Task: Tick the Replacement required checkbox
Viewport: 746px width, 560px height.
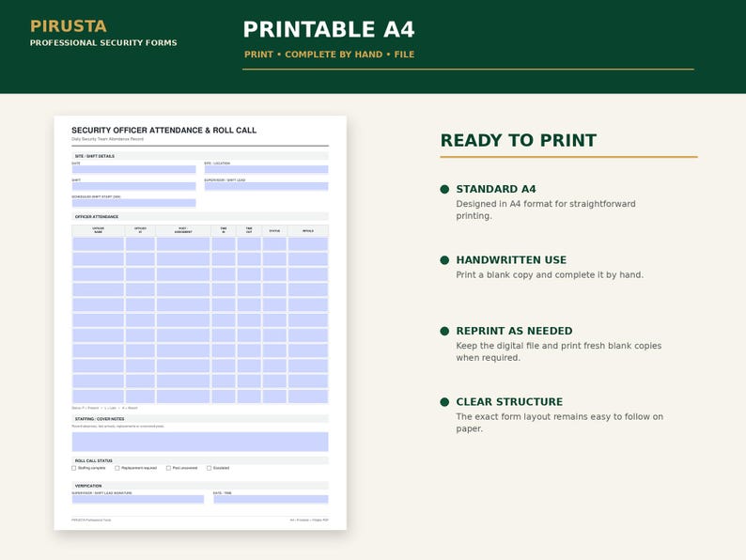Action: (x=117, y=468)
